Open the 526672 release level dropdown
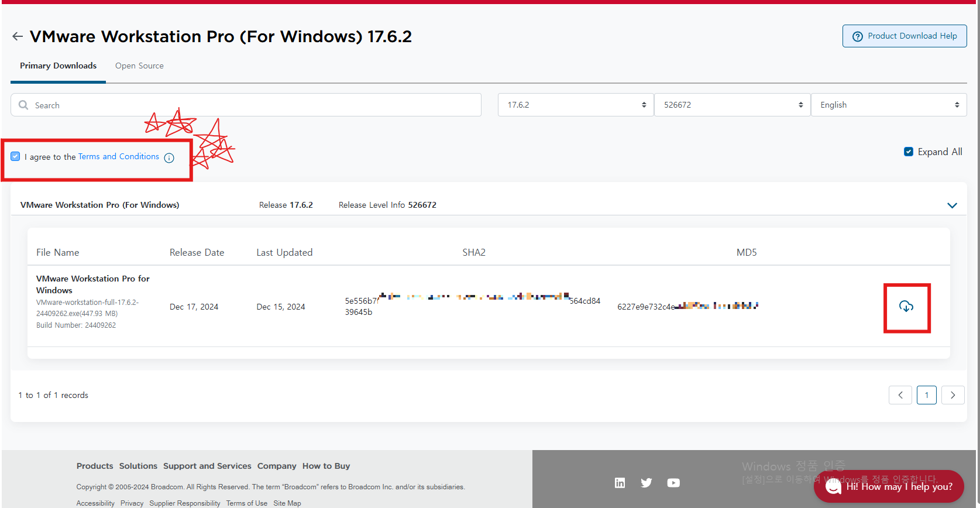Image resolution: width=980 pixels, height=508 pixels. point(732,105)
